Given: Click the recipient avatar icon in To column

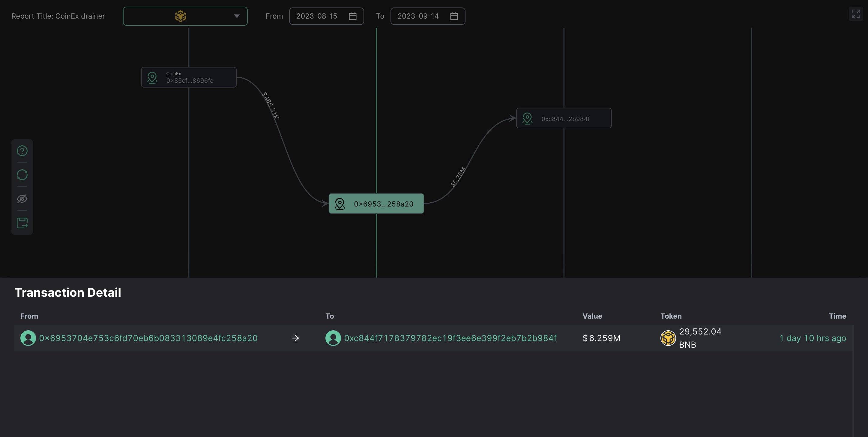Looking at the screenshot, I should 333,338.
